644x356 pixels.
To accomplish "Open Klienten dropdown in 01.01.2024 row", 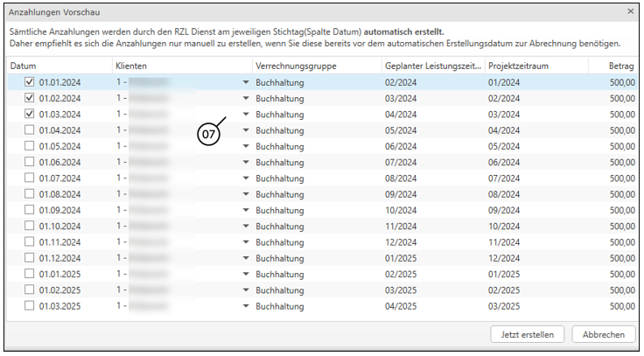I will point(246,82).
